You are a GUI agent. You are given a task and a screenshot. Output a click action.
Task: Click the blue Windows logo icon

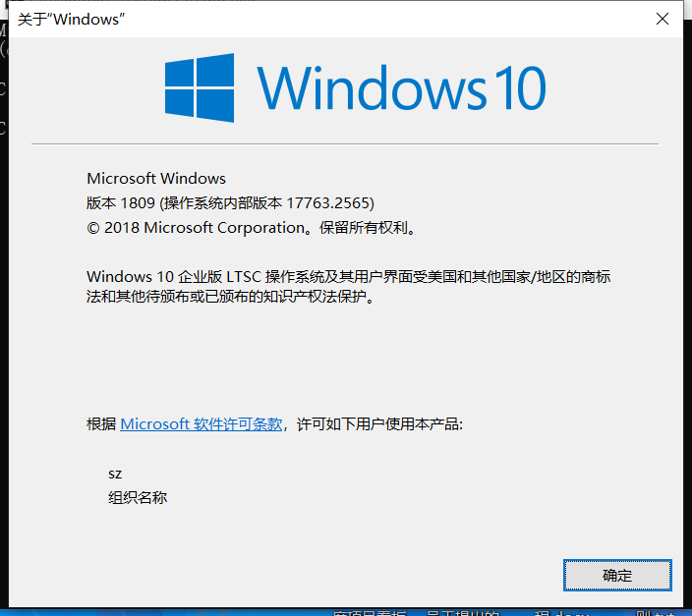[200, 87]
